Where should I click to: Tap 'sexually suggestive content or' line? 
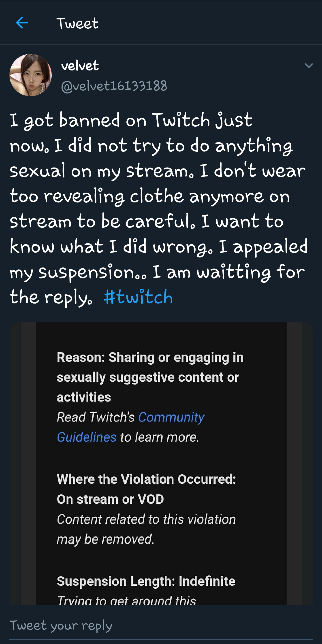pos(148,377)
